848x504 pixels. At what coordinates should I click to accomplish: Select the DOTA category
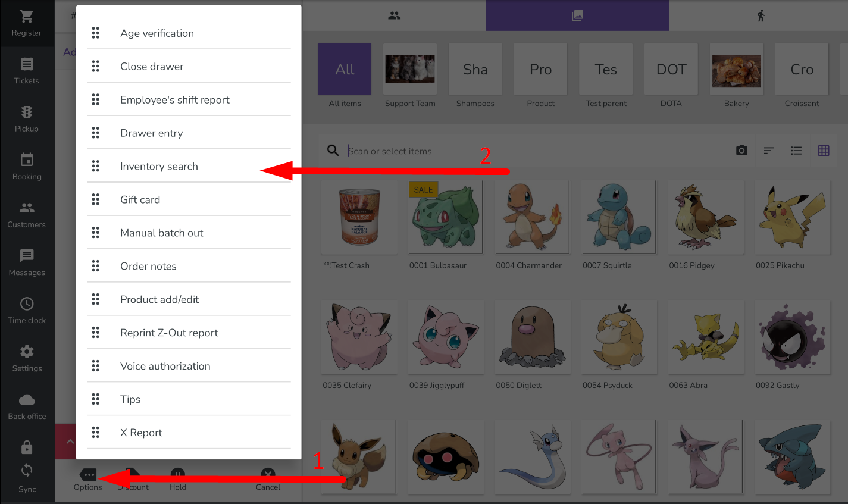(x=671, y=76)
